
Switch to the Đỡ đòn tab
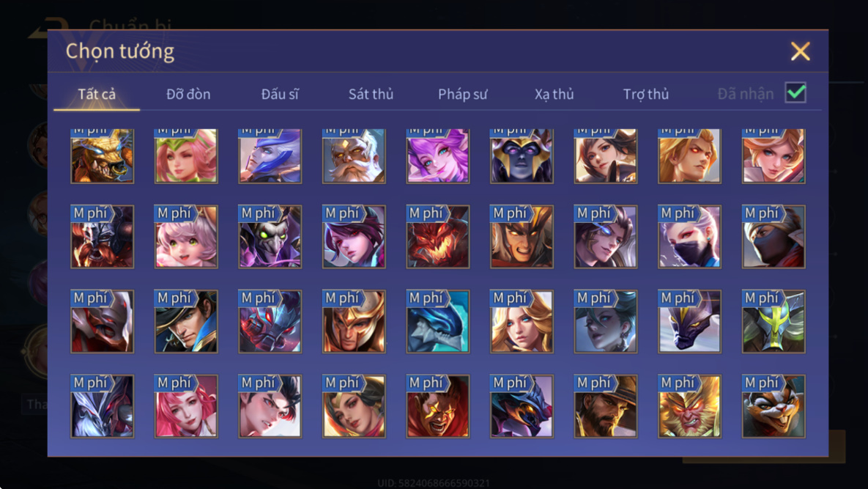tap(188, 94)
